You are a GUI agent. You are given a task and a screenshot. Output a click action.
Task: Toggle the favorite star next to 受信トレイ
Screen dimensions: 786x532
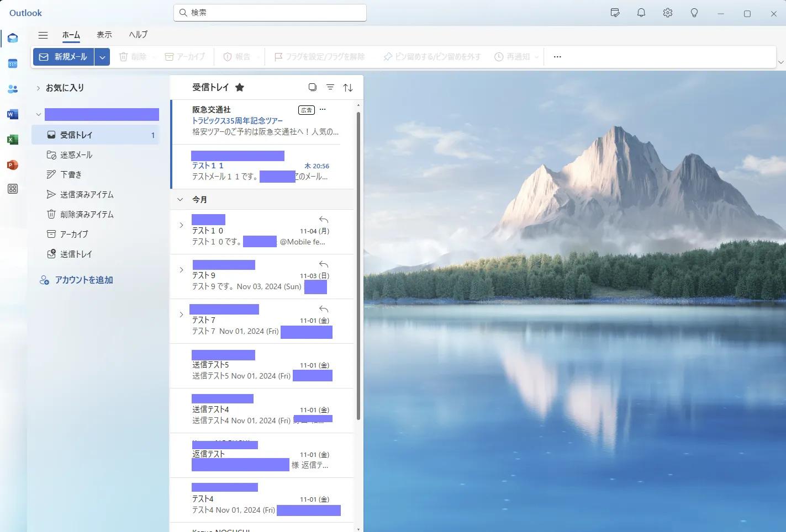[240, 87]
